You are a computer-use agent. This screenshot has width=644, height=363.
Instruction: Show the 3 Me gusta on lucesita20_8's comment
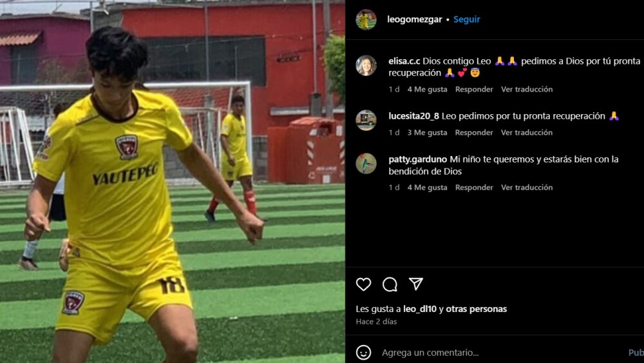point(427,132)
